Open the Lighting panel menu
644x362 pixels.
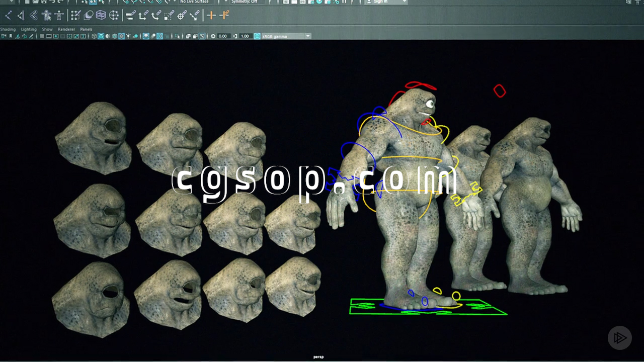point(29,29)
